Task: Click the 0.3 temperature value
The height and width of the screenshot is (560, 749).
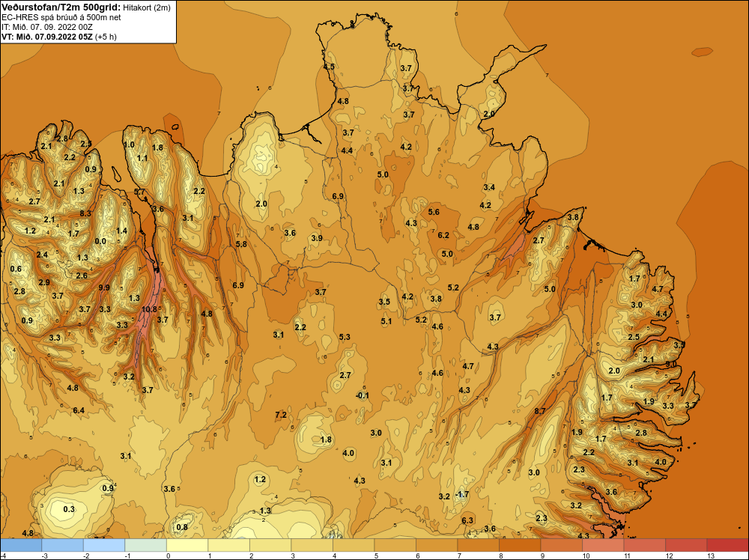Action: [69, 509]
